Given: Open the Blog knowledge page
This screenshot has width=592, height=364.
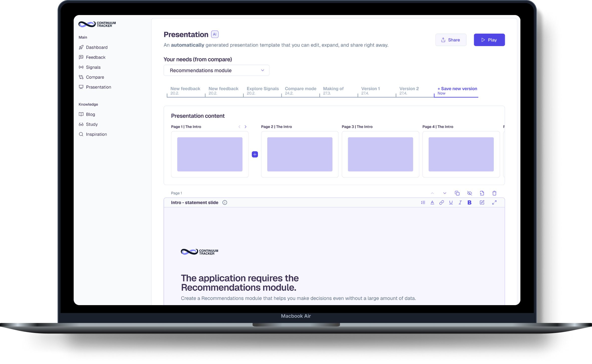Looking at the screenshot, I should point(87,114).
